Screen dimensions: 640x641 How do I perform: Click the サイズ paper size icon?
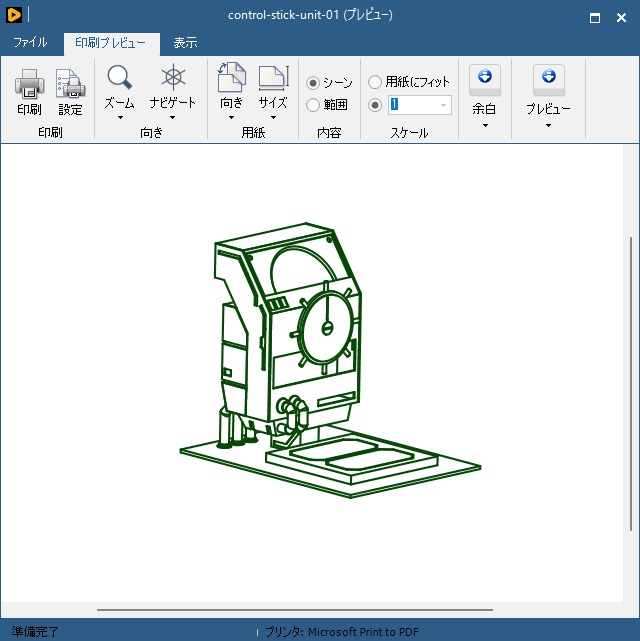[x=272, y=78]
